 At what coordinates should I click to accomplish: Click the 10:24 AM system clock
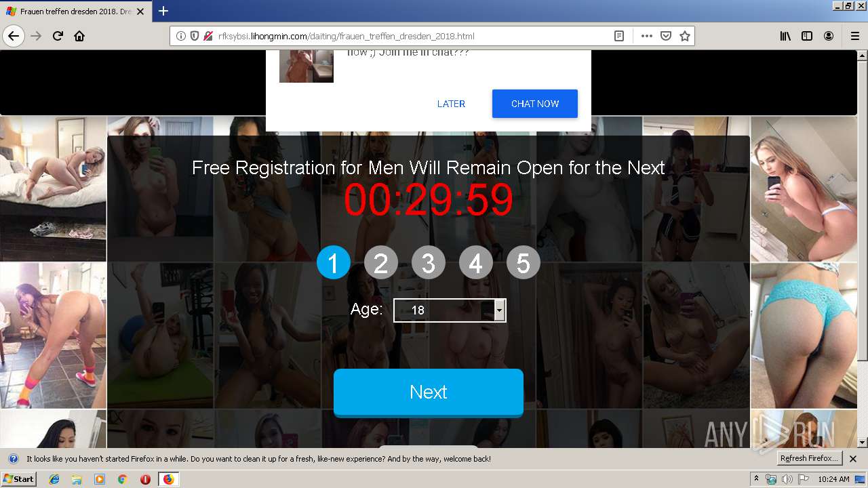point(833,479)
